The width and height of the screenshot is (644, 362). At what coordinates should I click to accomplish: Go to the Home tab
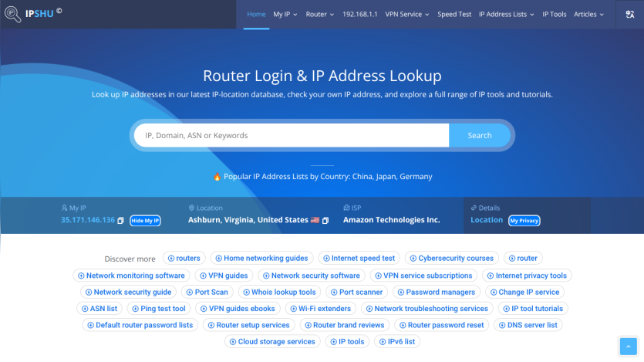pos(256,15)
